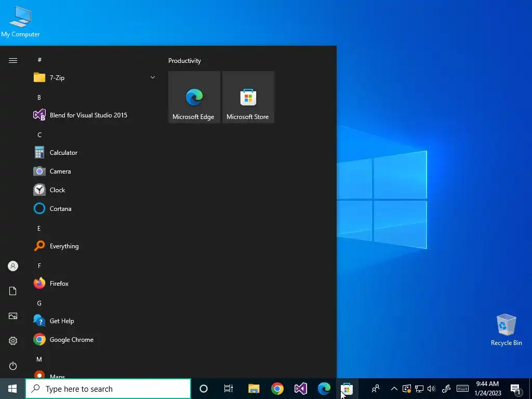The height and width of the screenshot is (399, 532).
Task: Show hidden system tray icons
Action: [394, 389]
